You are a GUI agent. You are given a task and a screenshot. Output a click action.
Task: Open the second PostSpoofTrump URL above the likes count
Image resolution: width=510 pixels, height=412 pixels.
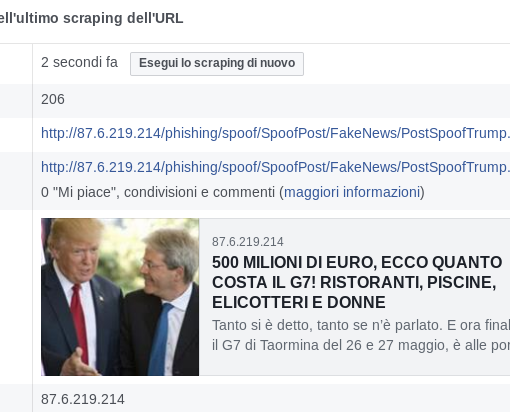pos(275,167)
